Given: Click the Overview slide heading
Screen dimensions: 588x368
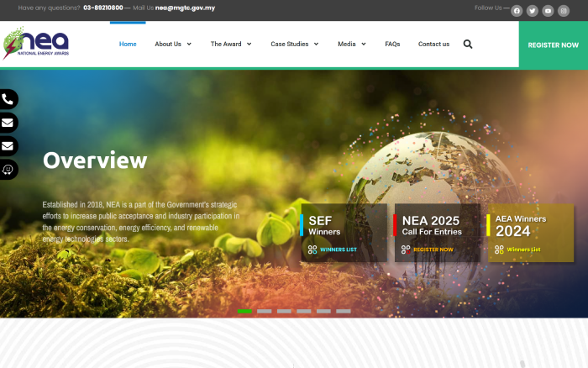Looking at the screenshot, I should (95, 160).
